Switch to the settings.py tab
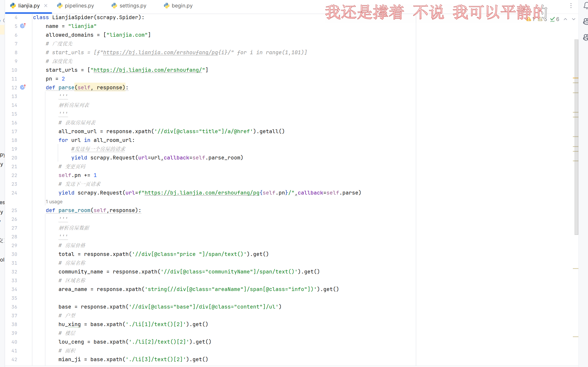This screenshot has width=588, height=367. [x=129, y=6]
